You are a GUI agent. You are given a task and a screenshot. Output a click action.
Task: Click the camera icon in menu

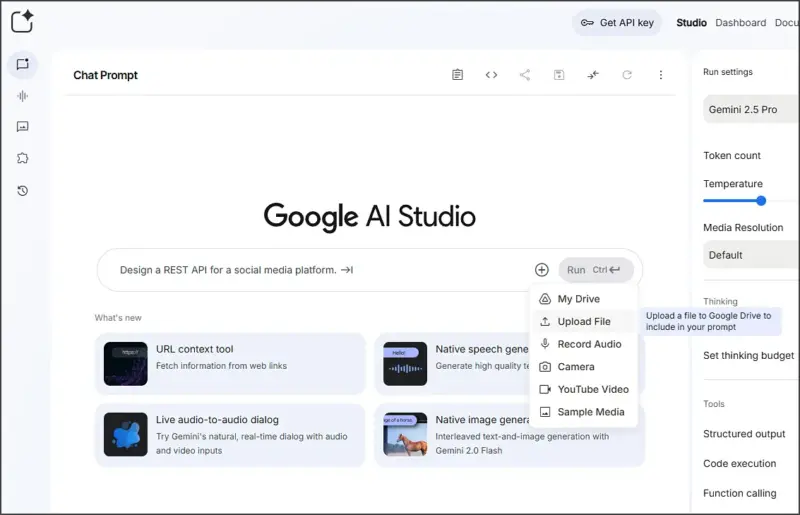click(545, 366)
